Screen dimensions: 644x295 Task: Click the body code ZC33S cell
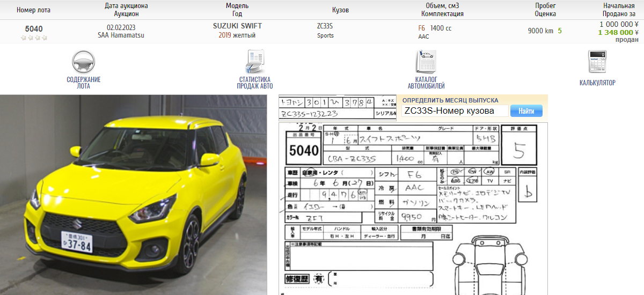click(325, 26)
